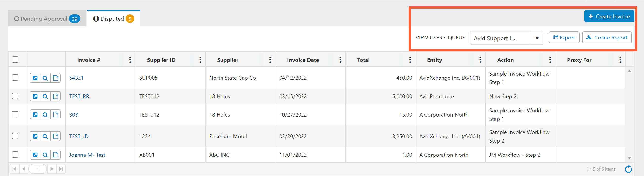
Task: Open Invoice # column options menu
Action: (x=130, y=60)
